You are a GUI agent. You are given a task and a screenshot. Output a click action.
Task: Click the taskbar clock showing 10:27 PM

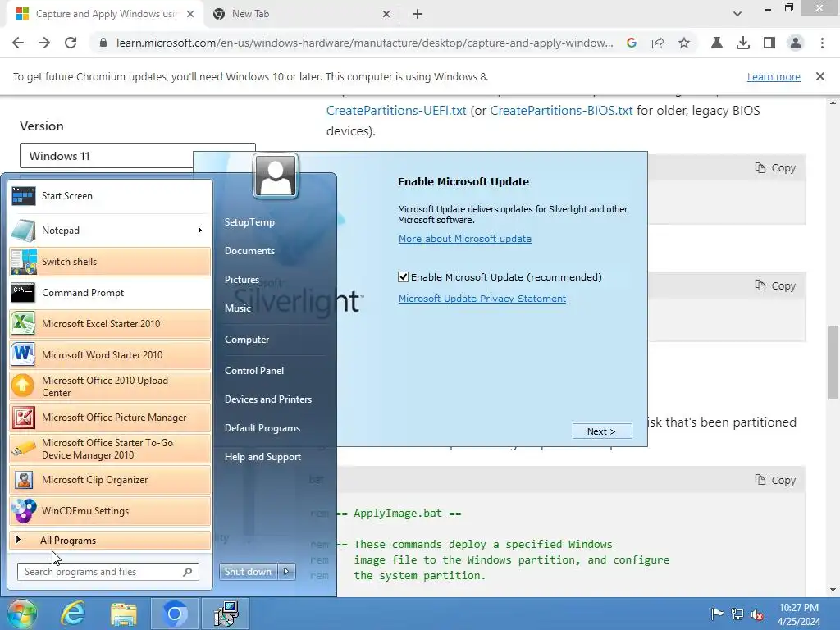pyautogui.click(x=799, y=614)
